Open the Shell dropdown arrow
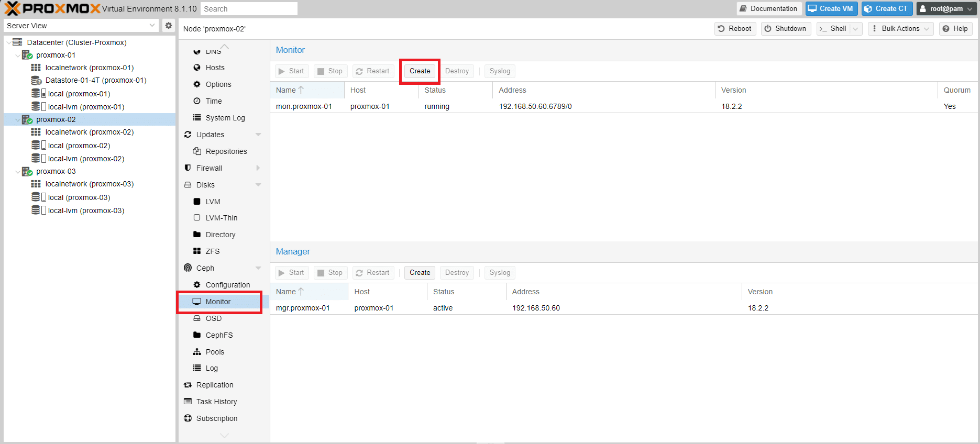The width and height of the screenshot is (980, 444). pos(856,29)
